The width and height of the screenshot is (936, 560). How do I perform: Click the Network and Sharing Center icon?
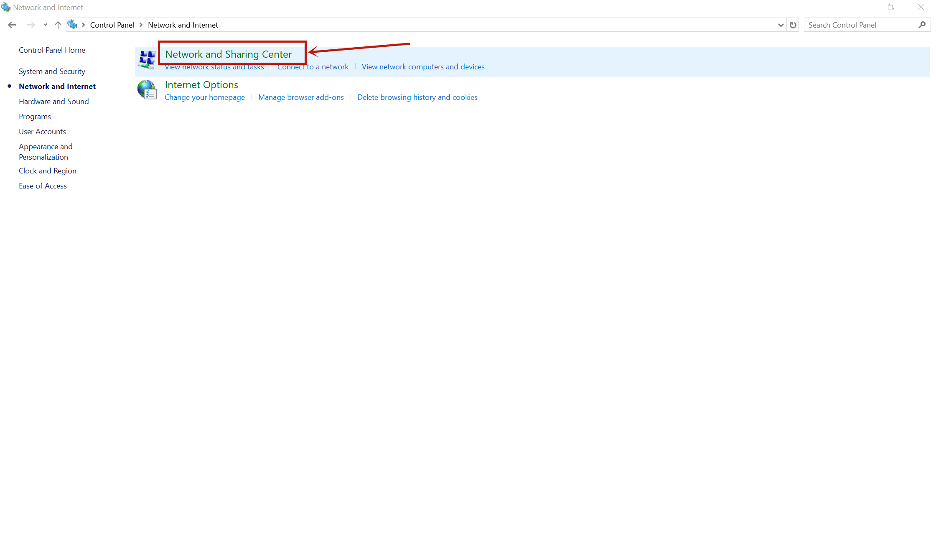coord(147,60)
